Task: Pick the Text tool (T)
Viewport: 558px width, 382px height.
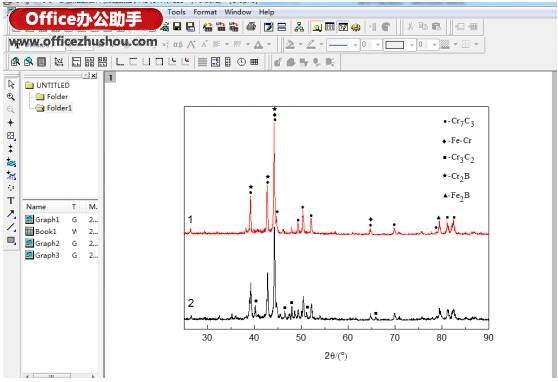Action: [11, 201]
